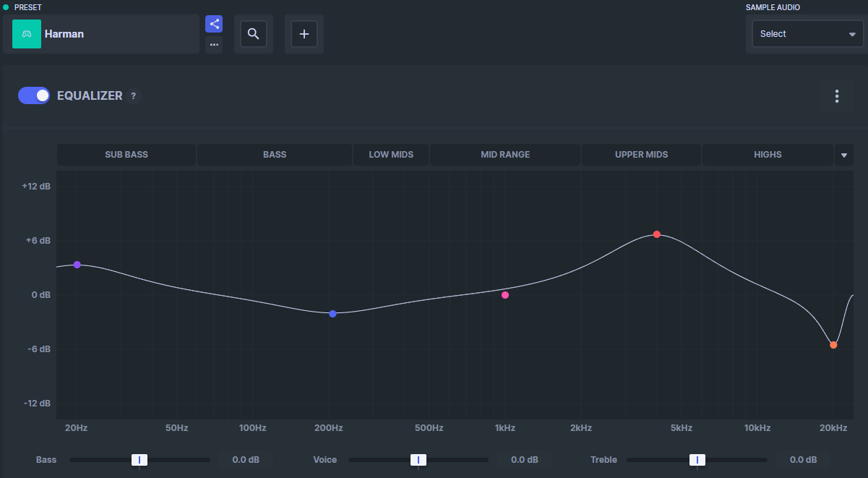This screenshot has height=478, width=868.
Task: Select the SUB BASS band tab
Action: tap(126, 155)
